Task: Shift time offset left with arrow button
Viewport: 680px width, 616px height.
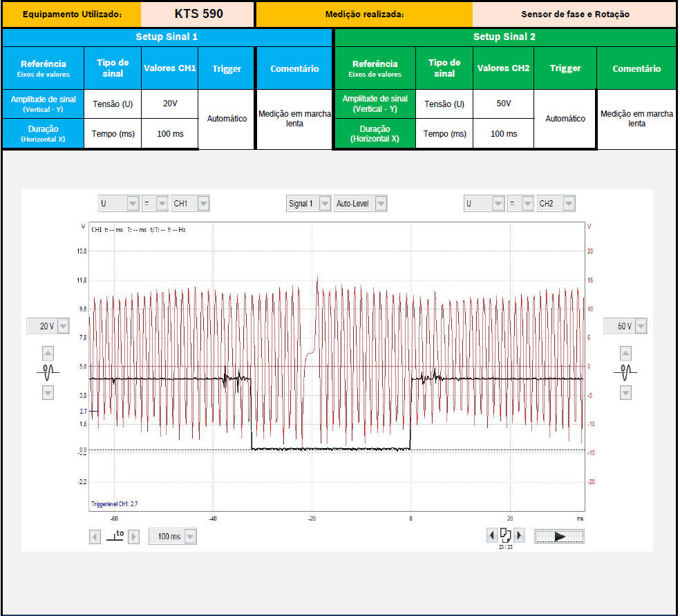Action: tap(95, 537)
